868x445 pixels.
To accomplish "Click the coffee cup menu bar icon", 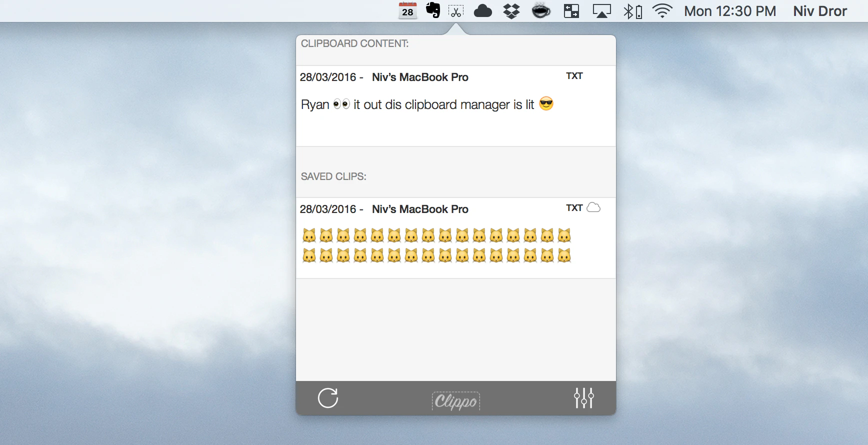I will pyautogui.click(x=541, y=11).
